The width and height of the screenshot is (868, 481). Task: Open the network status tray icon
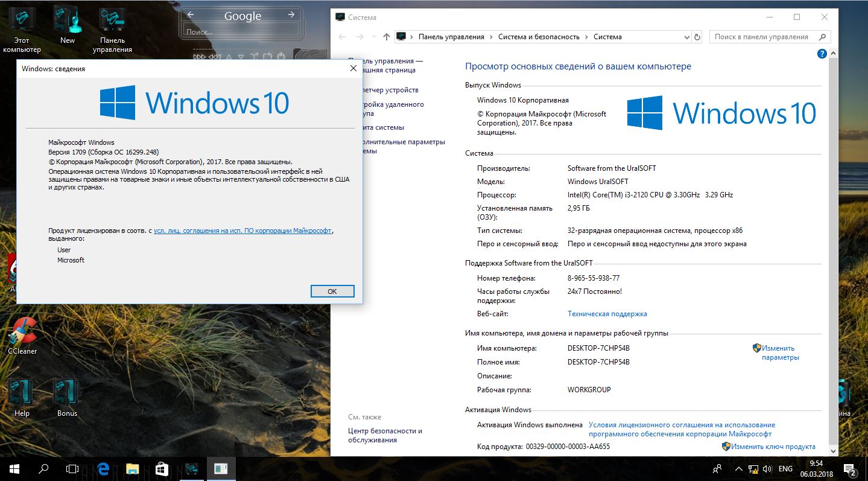click(x=753, y=468)
